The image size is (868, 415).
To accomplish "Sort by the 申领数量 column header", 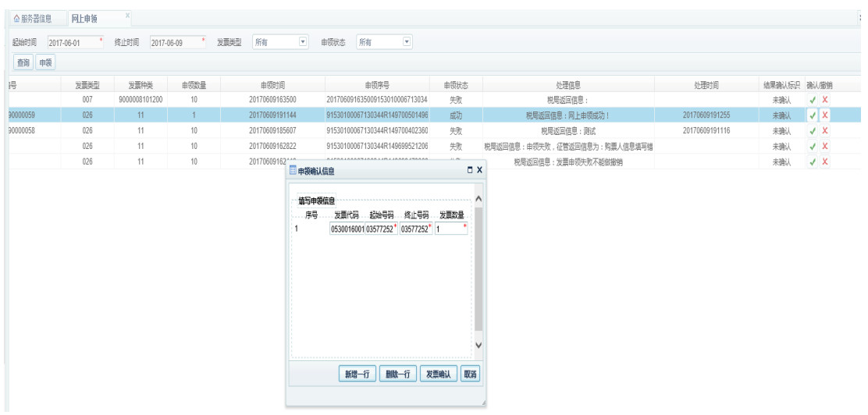I will tap(194, 85).
